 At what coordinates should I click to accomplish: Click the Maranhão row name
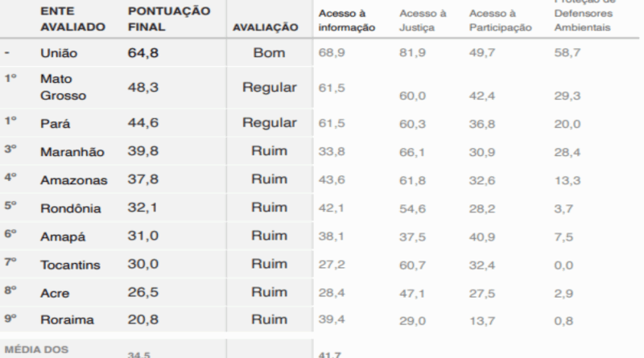[x=72, y=151]
